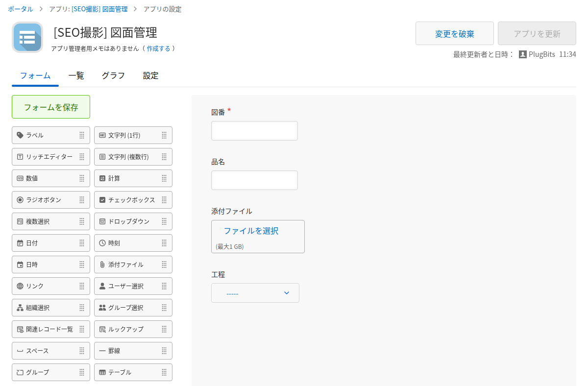Click drag handle of 計算 item
Viewport: 588px width, 386px height.
coord(164,178)
